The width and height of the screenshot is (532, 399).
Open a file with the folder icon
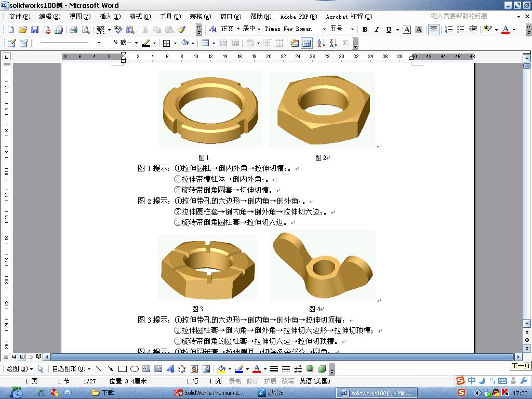(x=23, y=30)
